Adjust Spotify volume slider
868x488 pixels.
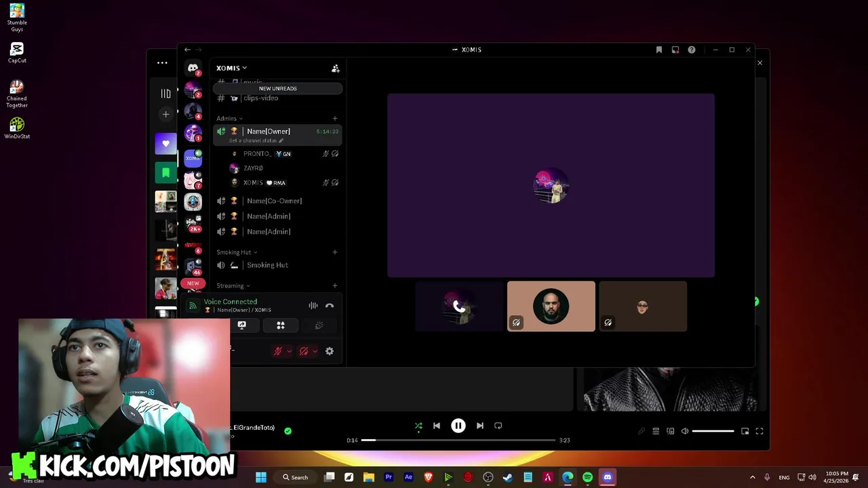[713, 431]
